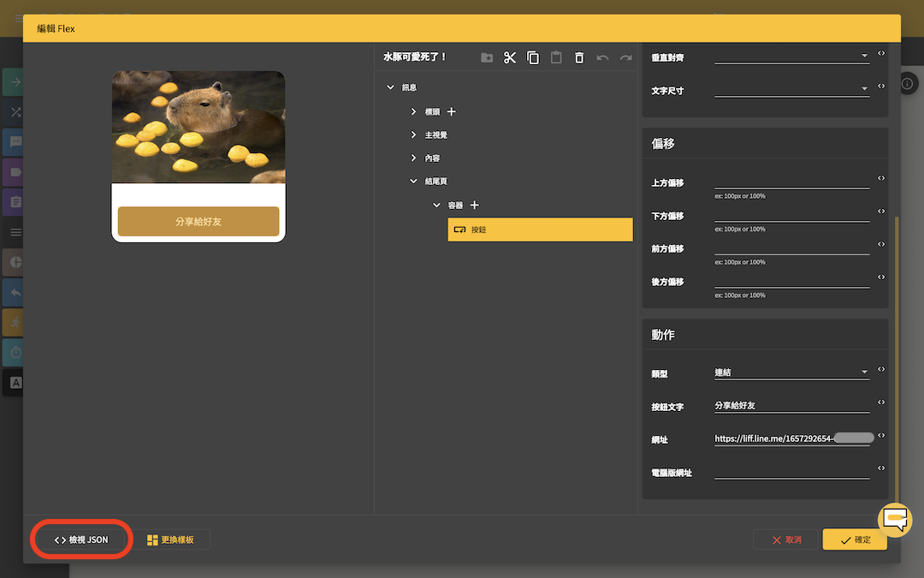
Task: Toggle code mode for 類型 field
Action: click(x=881, y=369)
